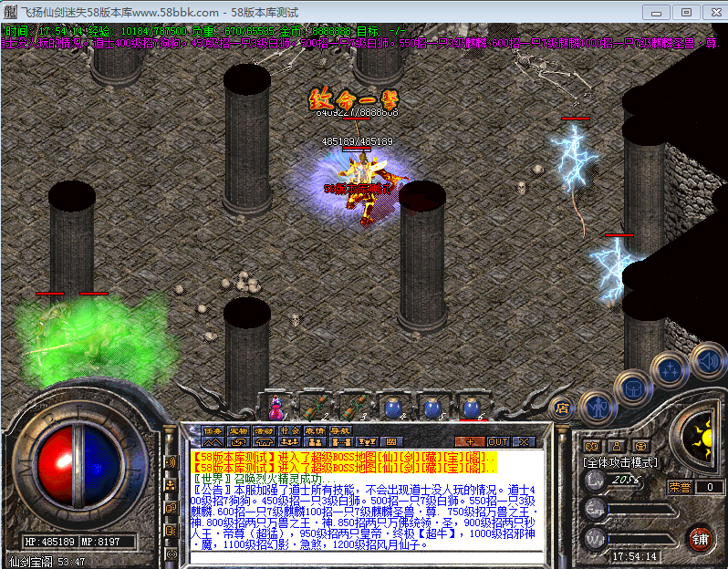Click the red HP orb
The image size is (728, 569).
[x=55, y=467]
